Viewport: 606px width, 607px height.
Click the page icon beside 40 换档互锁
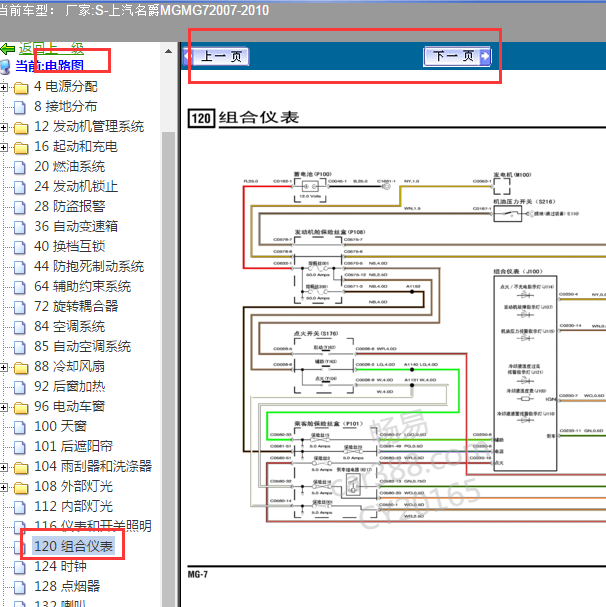(x=20, y=247)
